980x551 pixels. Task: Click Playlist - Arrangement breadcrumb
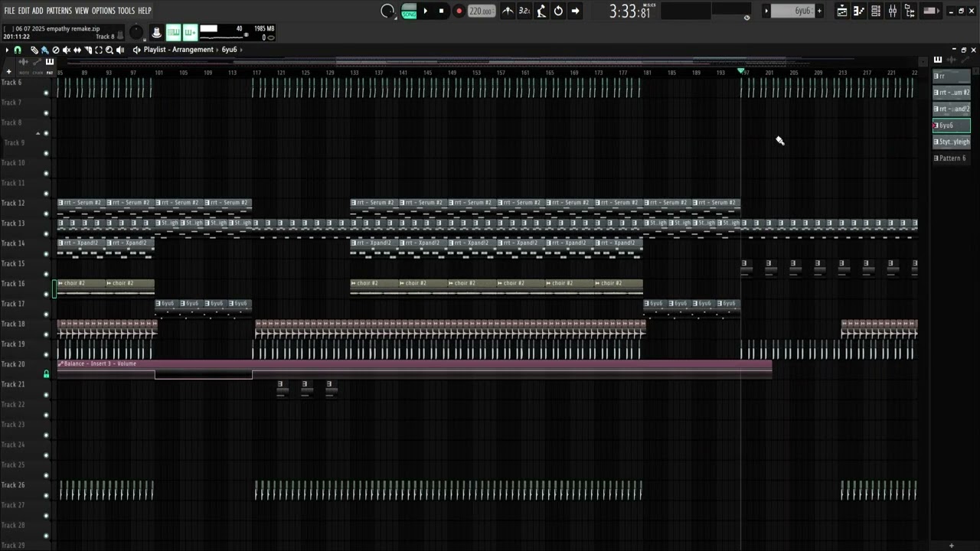click(178, 50)
